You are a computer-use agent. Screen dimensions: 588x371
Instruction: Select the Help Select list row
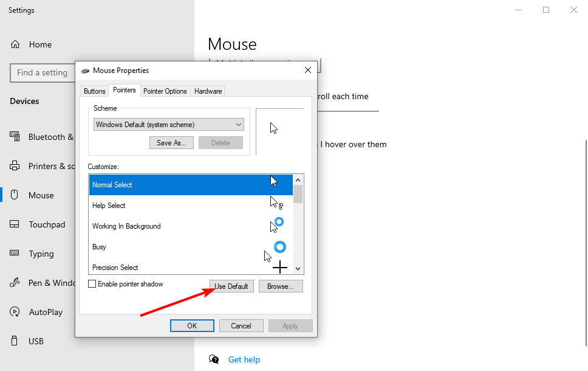(191, 206)
